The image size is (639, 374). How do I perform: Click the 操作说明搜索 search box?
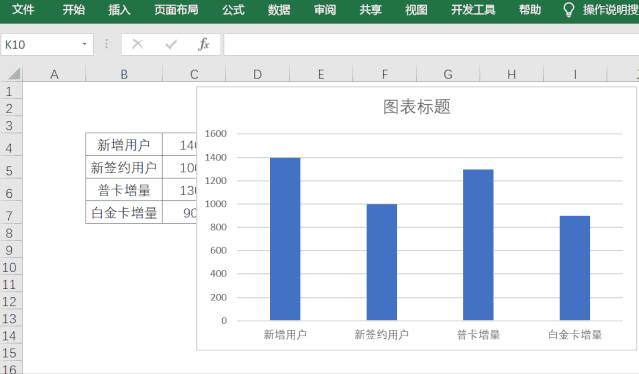click(x=610, y=9)
